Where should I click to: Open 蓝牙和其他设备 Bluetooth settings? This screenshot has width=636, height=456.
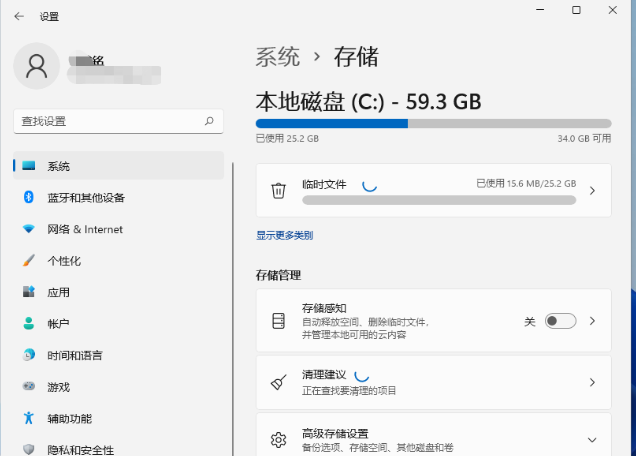click(86, 198)
